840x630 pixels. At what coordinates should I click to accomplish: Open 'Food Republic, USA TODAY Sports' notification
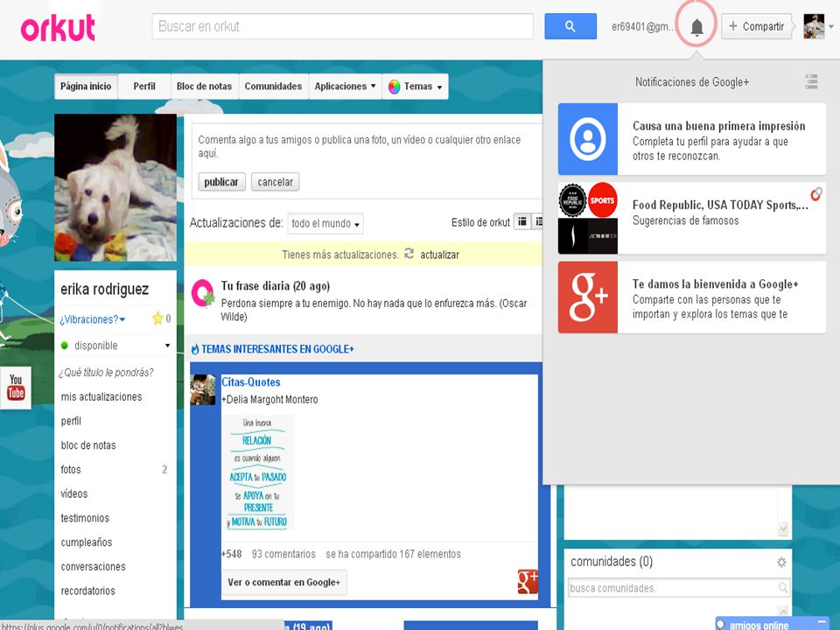(x=691, y=218)
